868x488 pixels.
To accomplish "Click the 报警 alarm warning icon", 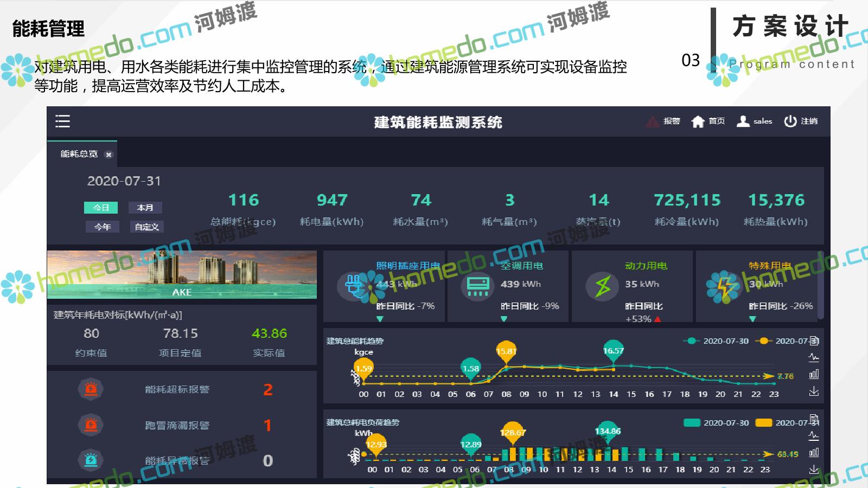I will point(652,121).
